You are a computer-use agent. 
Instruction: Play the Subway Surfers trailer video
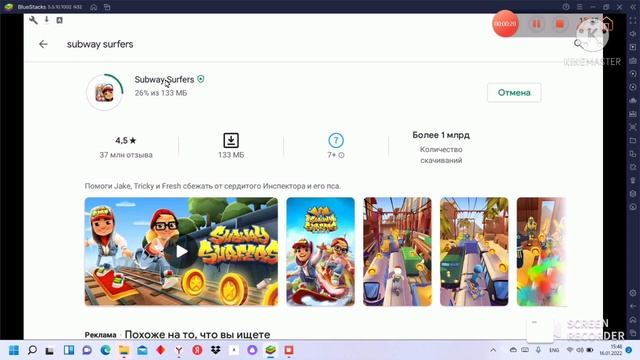[x=181, y=251]
